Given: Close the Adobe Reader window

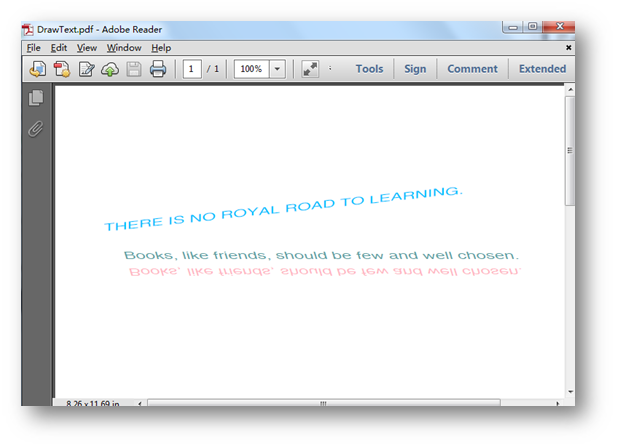Looking at the screenshot, I should pyautogui.click(x=560, y=27).
